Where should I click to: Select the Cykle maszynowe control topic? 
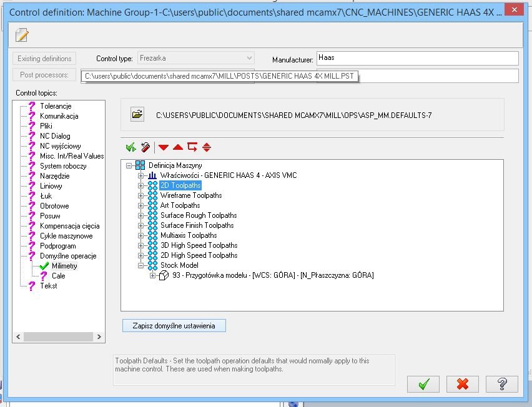click(x=66, y=236)
